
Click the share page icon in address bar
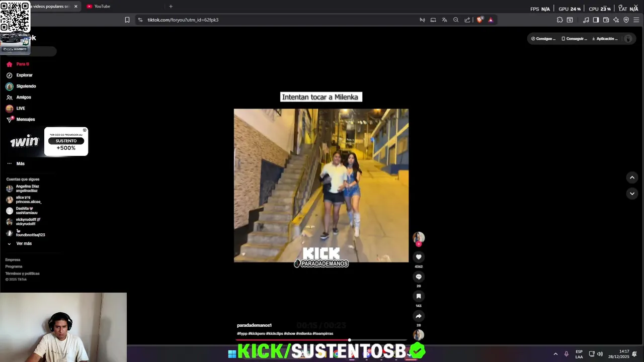(x=467, y=20)
